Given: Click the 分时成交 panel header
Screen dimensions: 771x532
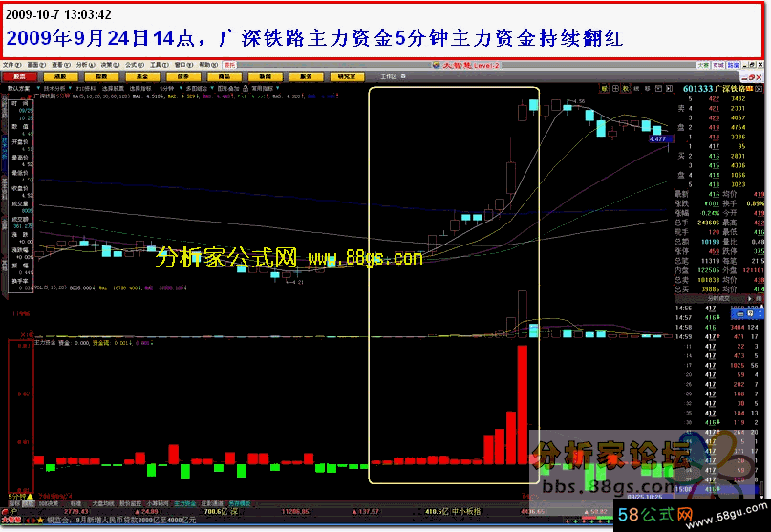Looking at the screenshot, I should pos(718,298).
